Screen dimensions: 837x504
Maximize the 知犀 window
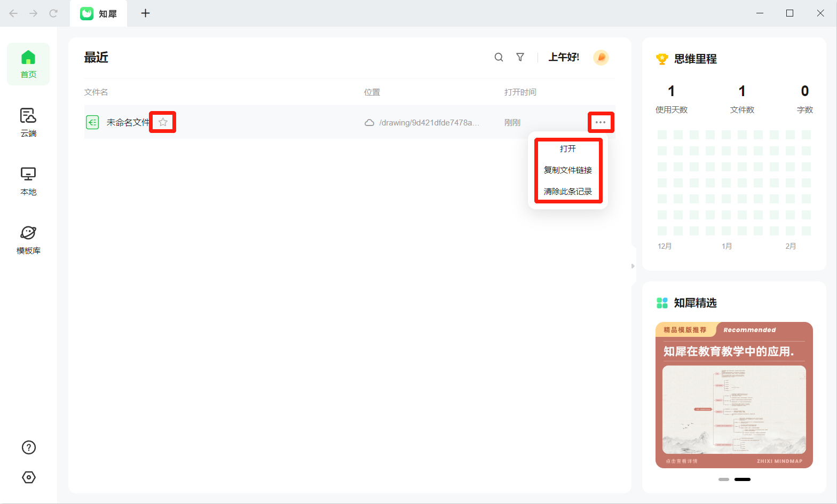[x=789, y=13]
